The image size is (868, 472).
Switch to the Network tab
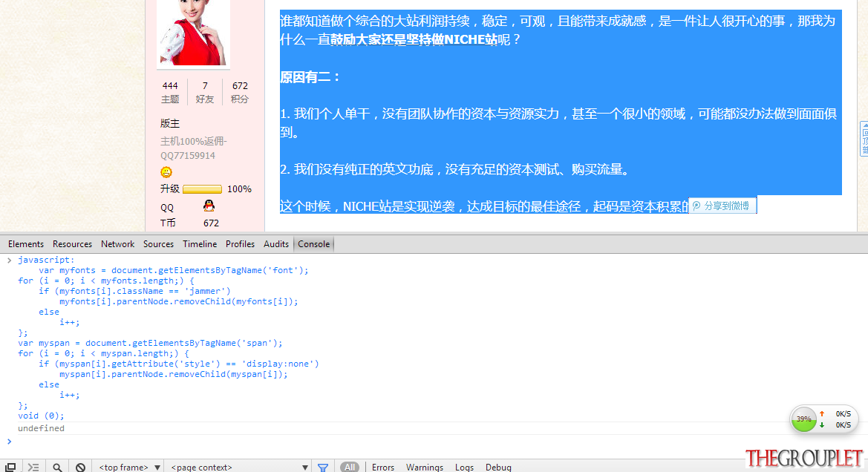point(117,244)
